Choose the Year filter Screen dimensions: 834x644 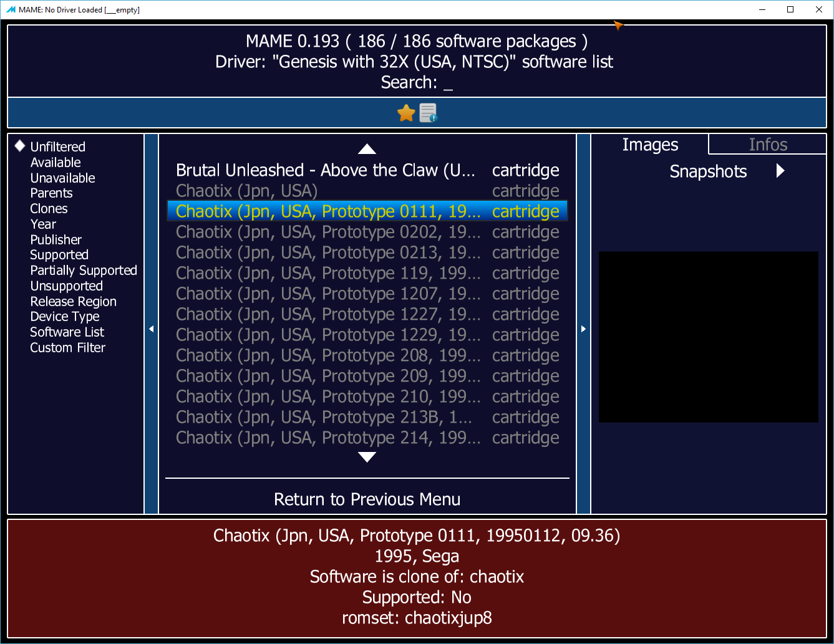pyautogui.click(x=43, y=224)
